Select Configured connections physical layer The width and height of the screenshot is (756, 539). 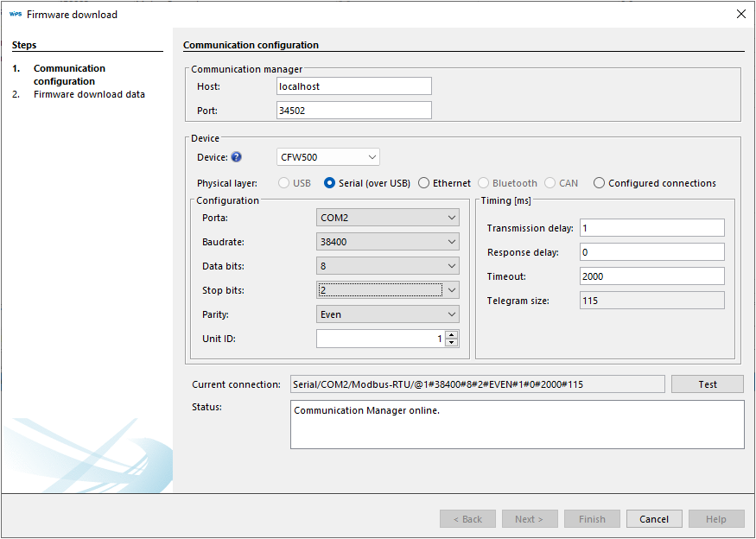point(600,183)
